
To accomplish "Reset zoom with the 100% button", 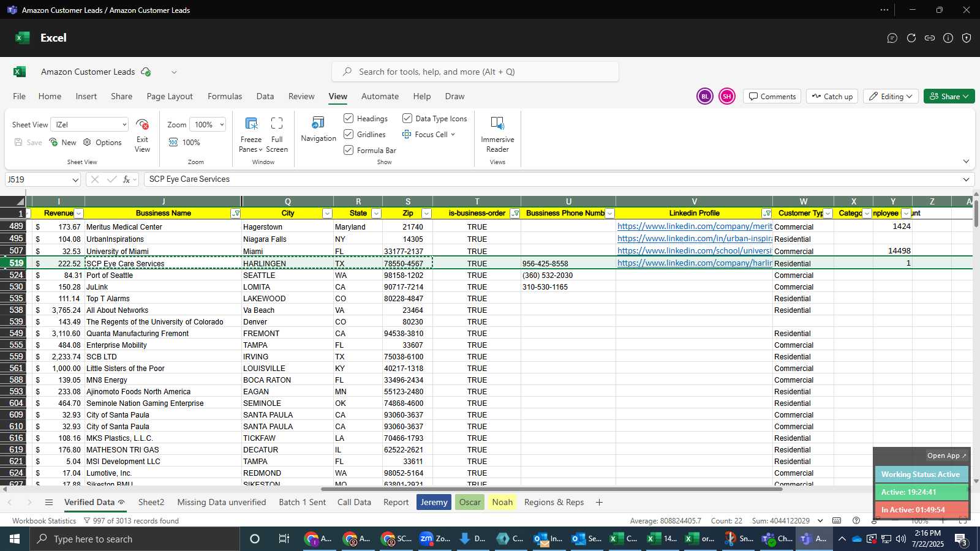I will pos(184,142).
